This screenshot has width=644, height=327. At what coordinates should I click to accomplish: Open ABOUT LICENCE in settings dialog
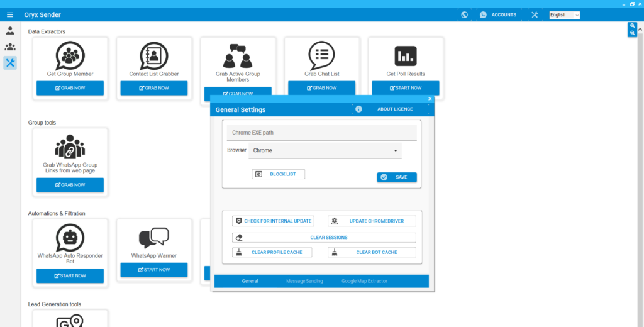point(395,109)
